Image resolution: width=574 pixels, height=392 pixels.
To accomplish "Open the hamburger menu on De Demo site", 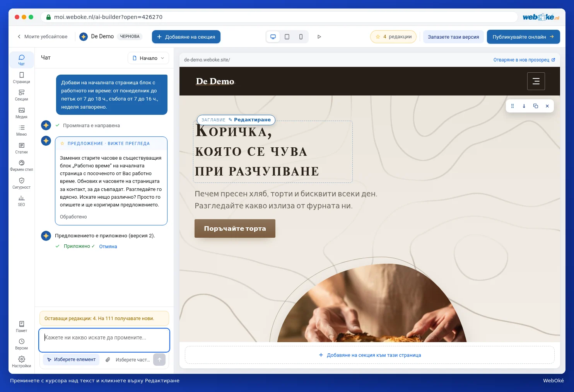I will coord(536,81).
